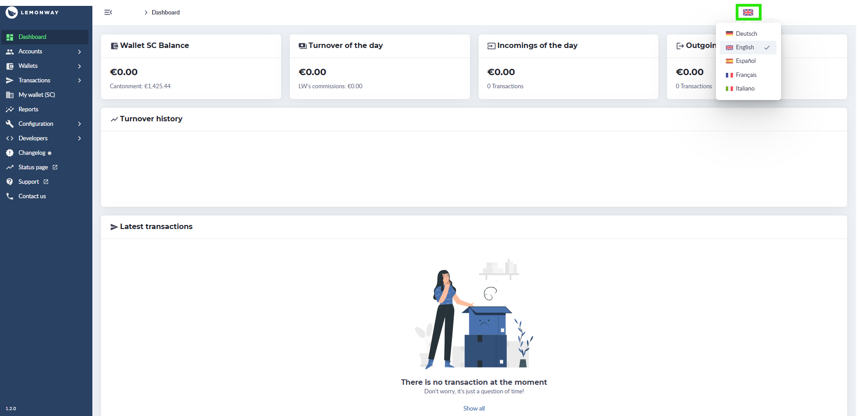This screenshot has height=416, width=868.
Task: Click the Latest transactions arrow icon
Action: 114,227
